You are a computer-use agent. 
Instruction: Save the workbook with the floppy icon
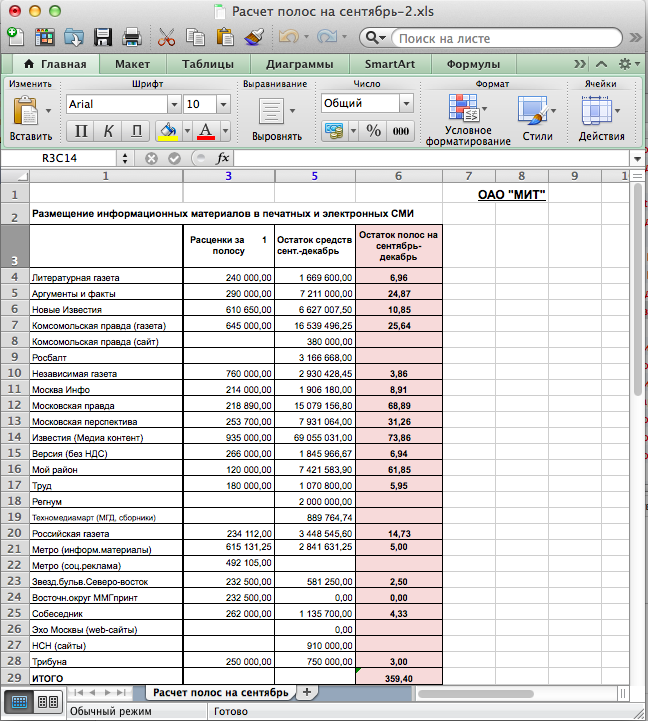tap(103, 37)
